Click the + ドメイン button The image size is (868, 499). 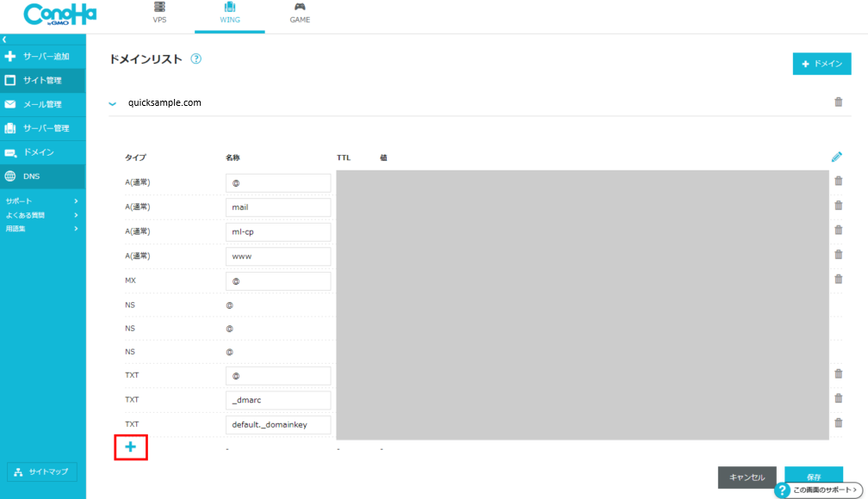821,65
